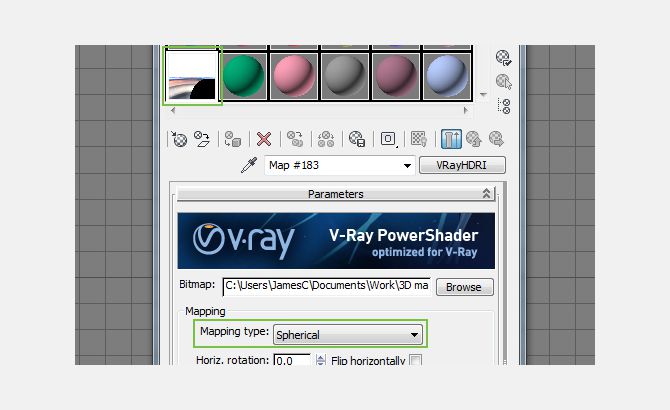
Task: Toggle the Show End Result icon
Action: (451, 139)
